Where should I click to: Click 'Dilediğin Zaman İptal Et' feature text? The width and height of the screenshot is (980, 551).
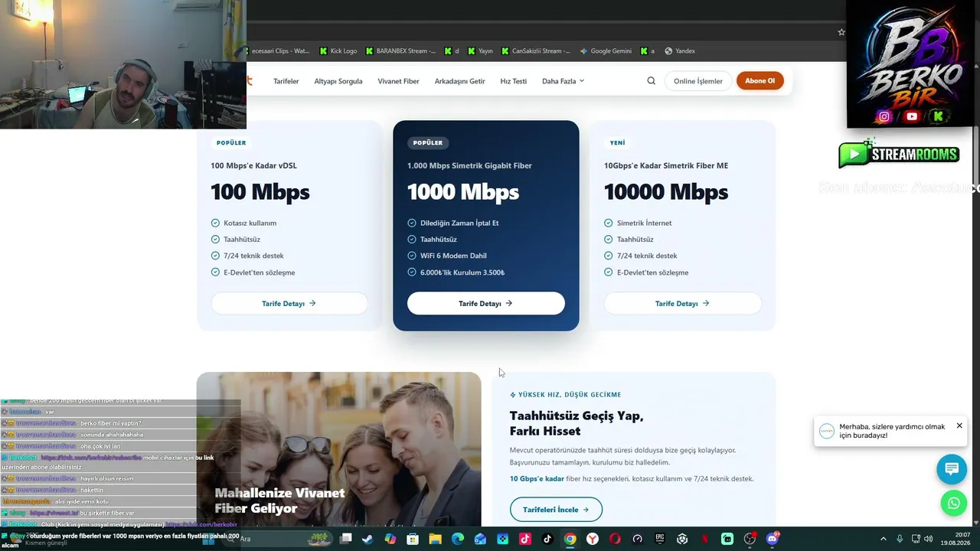[x=459, y=223]
